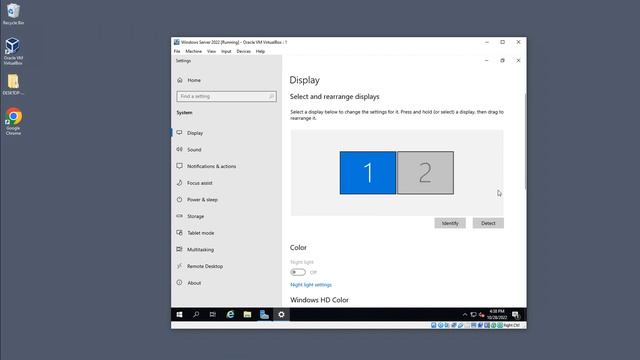
Task: Click the guest taskbar clock and date
Action: [x=497, y=314]
